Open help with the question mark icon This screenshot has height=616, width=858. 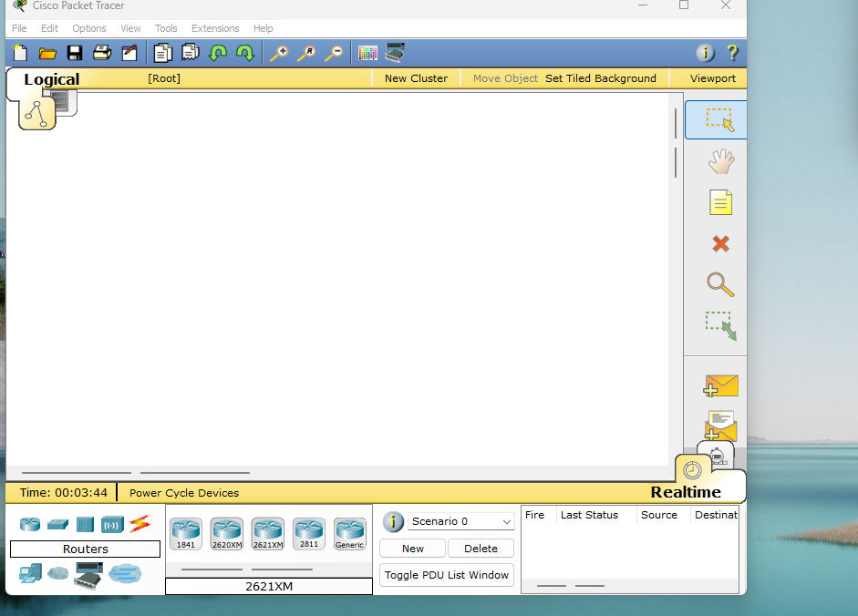click(x=732, y=53)
